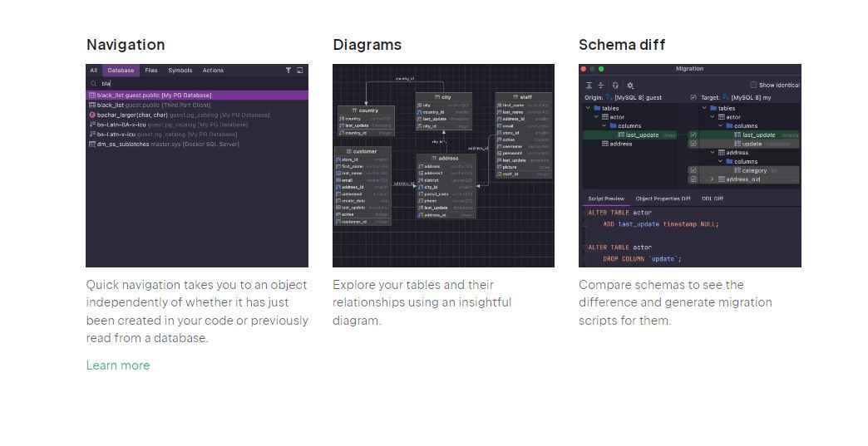Collapse the Origin tables tree node
Screen dimensions: 868x446
click(x=589, y=108)
